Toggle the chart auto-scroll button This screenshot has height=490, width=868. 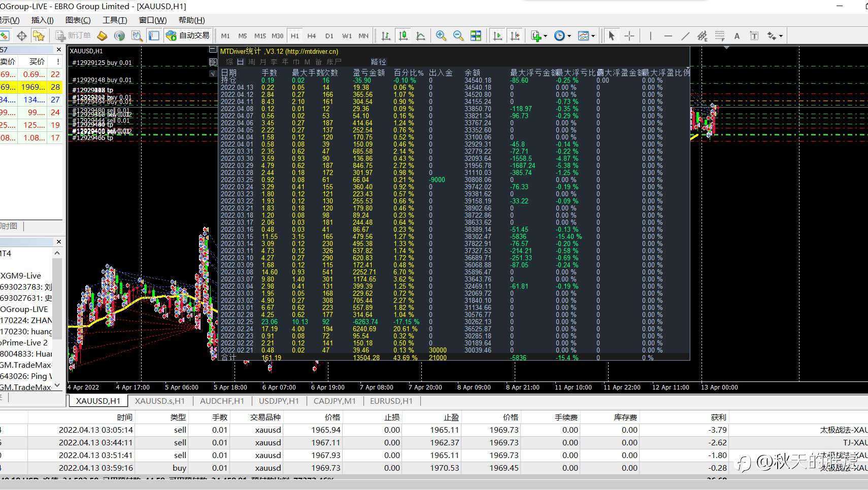pos(497,36)
